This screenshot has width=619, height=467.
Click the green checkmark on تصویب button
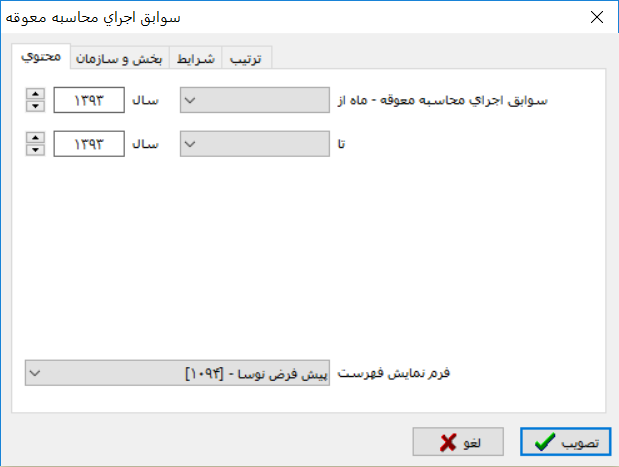(545, 442)
